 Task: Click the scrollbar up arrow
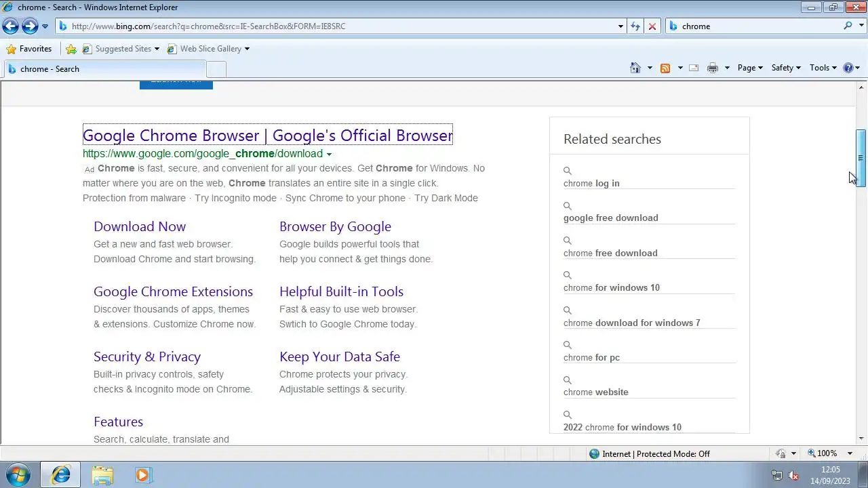(861, 89)
